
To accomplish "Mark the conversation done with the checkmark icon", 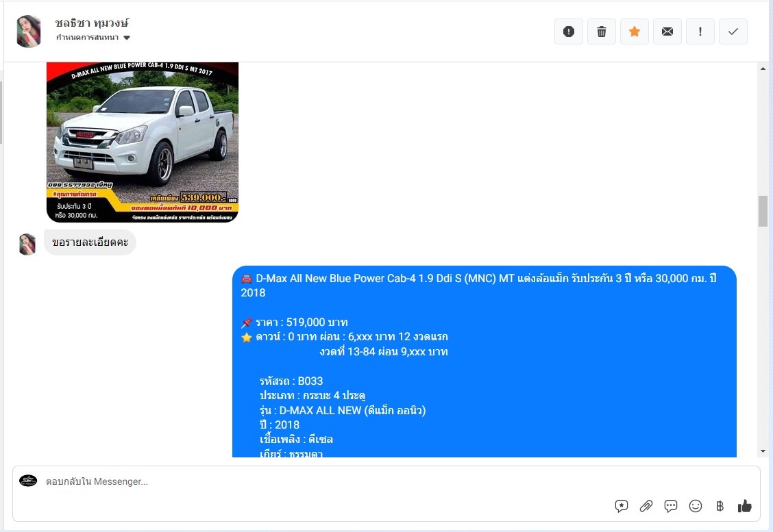I will (x=733, y=31).
